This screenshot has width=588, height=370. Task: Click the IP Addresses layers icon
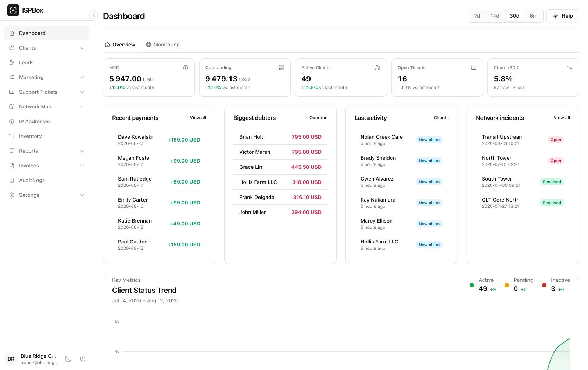coord(12,121)
